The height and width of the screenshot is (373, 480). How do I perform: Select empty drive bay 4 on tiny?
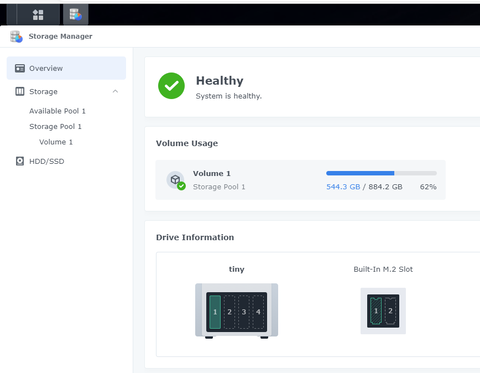tap(258, 312)
